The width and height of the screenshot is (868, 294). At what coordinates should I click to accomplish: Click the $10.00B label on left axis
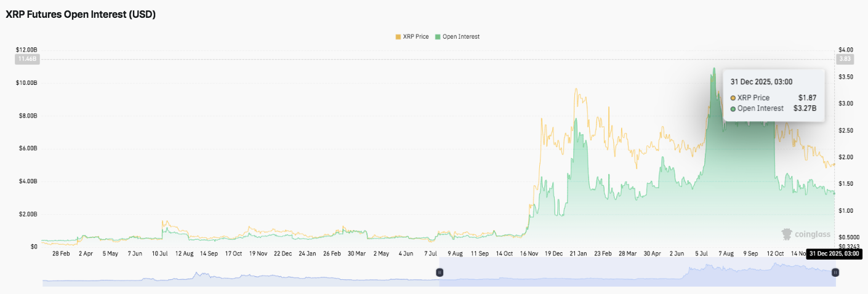(x=27, y=83)
